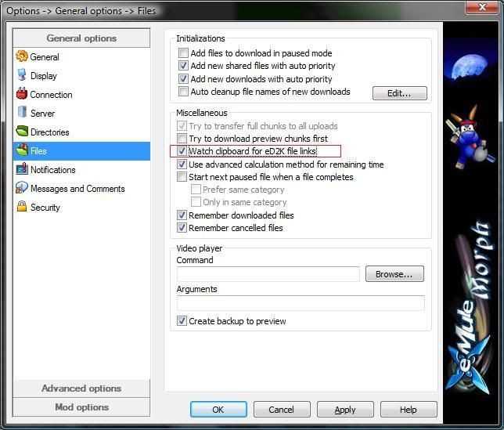Open the General settings page
This screenshot has height=430, width=504.
[81, 57]
